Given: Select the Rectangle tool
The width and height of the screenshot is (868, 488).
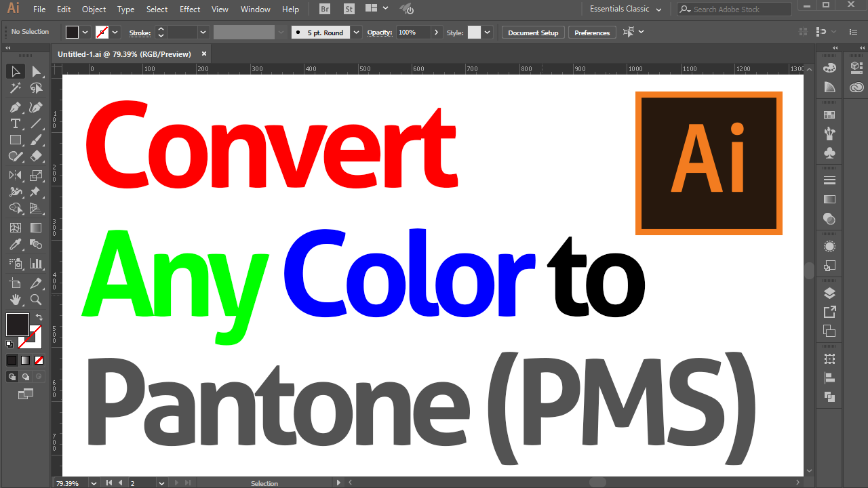Looking at the screenshot, I should tap(15, 140).
